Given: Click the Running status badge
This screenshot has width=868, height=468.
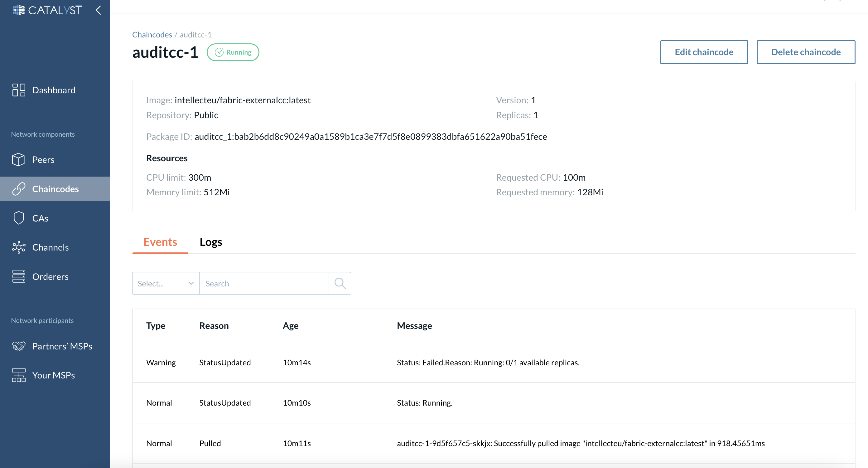Looking at the screenshot, I should (x=233, y=52).
